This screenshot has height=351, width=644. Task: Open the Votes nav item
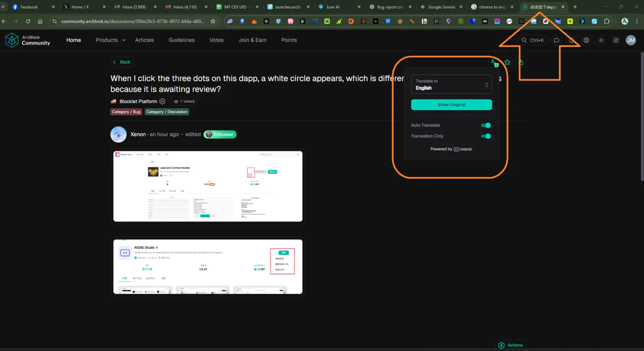[x=217, y=40]
